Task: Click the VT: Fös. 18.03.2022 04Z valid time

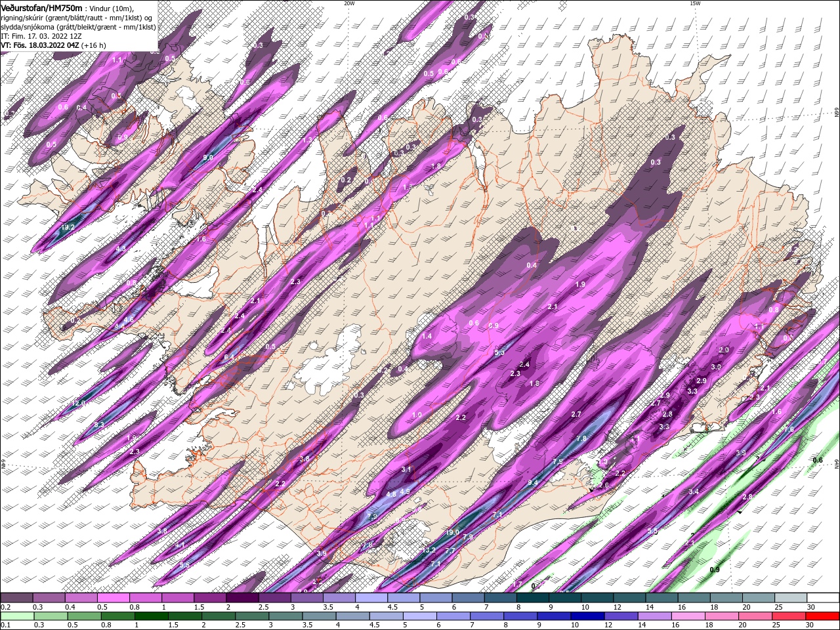Action: coord(40,45)
